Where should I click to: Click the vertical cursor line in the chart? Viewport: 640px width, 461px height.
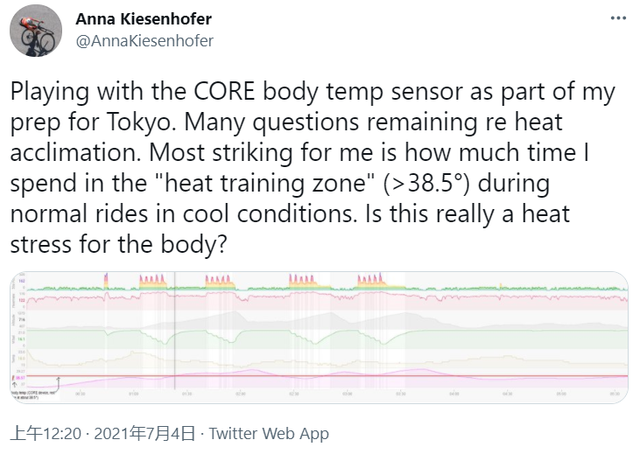(x=174, y=340)
